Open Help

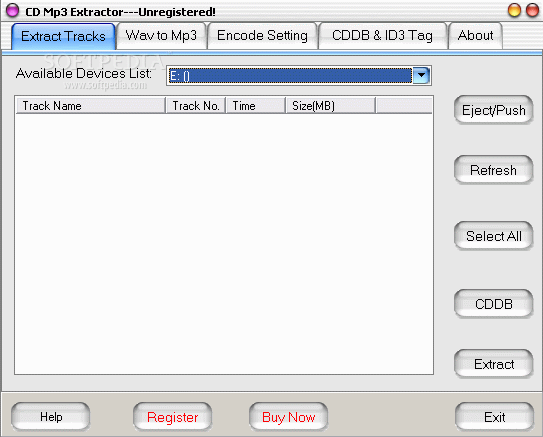(x=51, y=417)
